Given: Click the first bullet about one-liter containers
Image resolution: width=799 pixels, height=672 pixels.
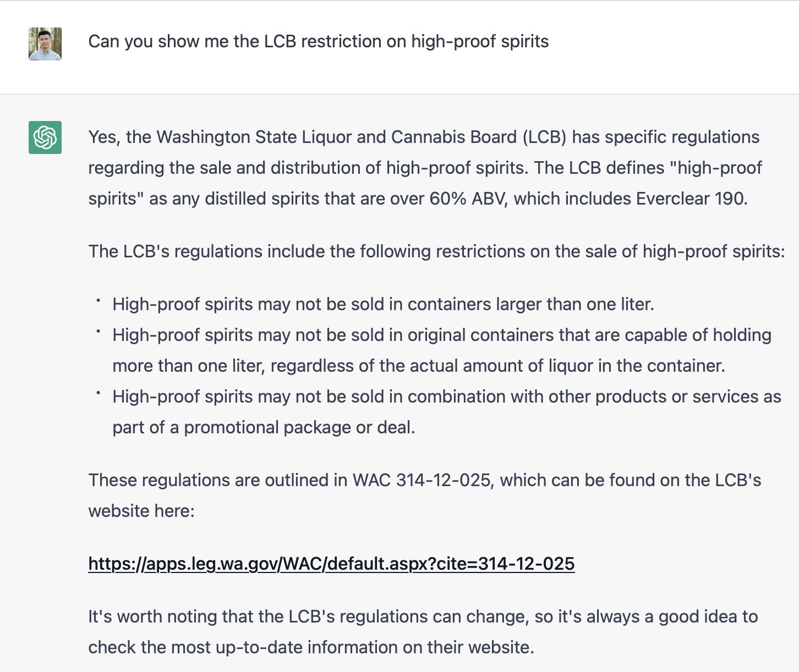Looking at the screenshot, I should point(383,304).
